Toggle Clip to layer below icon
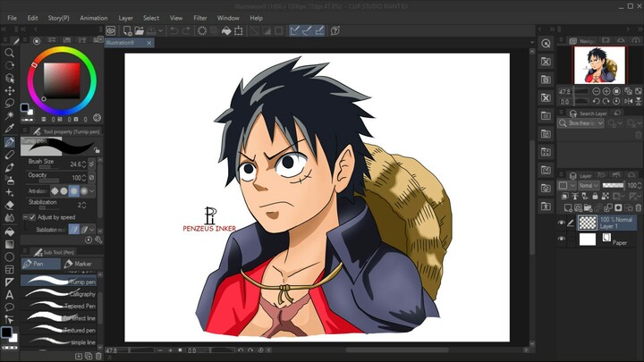 tap(565, 197)
